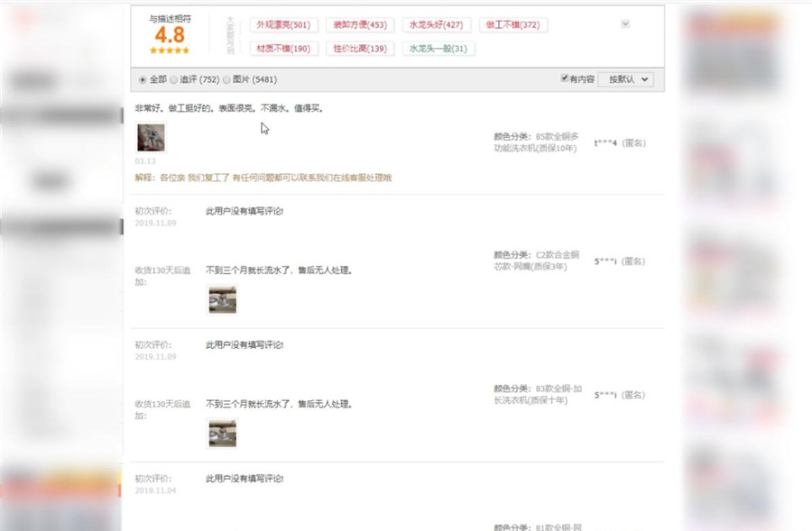Image resolution: width=812 pixels, height=531 pixels.
Task: Click review text 非常好。做工挺好的
Action: click(x=229, y=108)
